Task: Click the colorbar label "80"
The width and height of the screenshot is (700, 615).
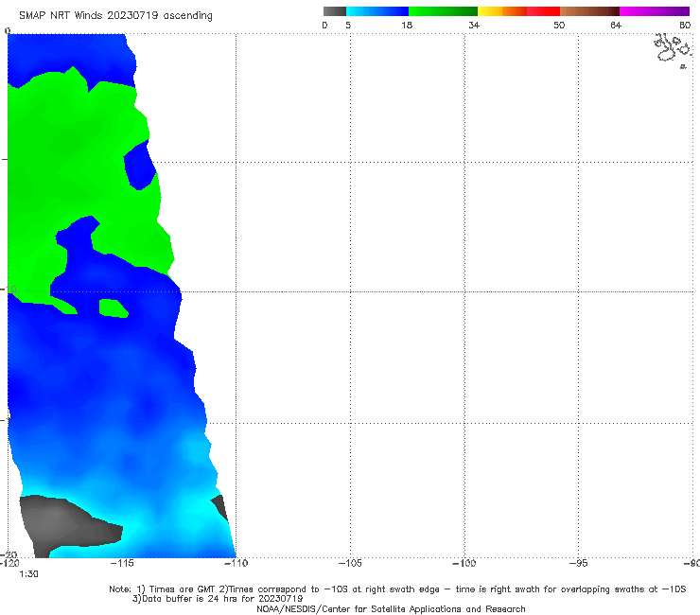Action: click(685, 25)
